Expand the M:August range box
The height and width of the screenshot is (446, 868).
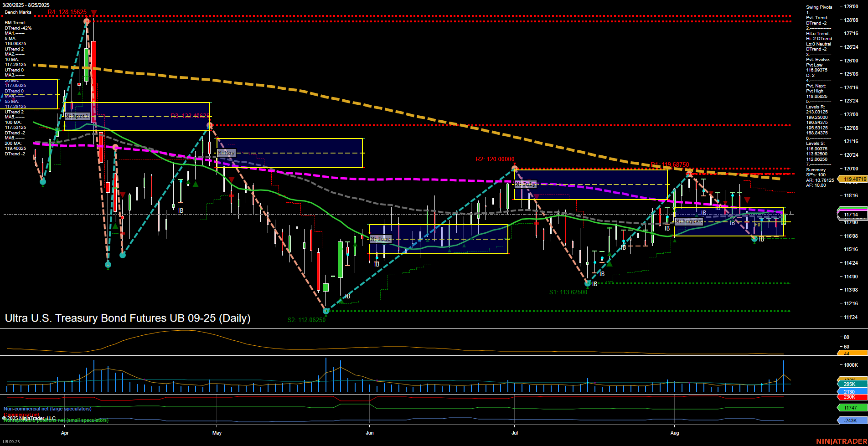pyautogui.click(x=689, y=221)
